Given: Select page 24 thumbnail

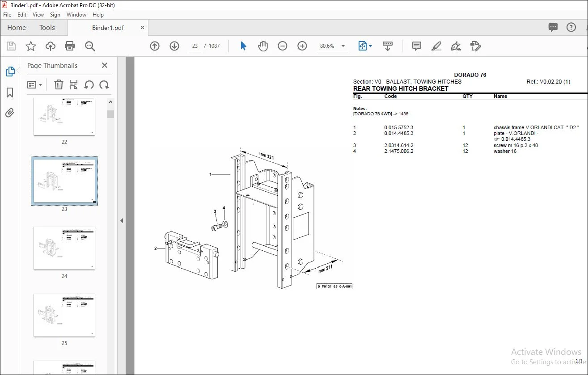Looking at the screenshot, I should click(64, 248).
